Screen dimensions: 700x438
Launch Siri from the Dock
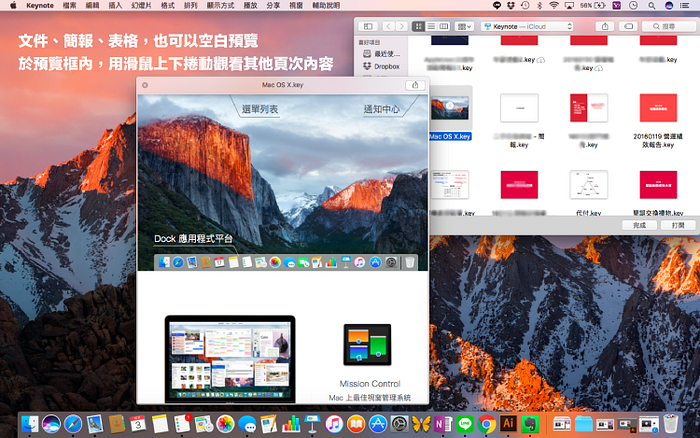(x=51, y=424)
